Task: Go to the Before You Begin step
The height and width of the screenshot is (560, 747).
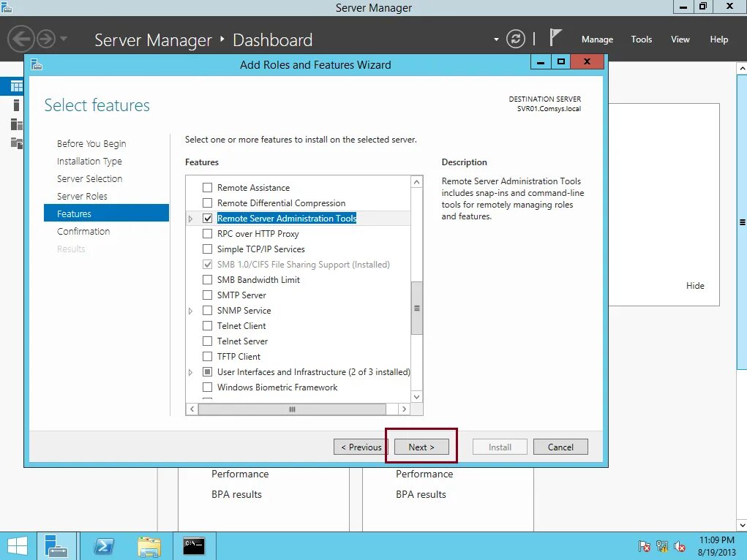Action: [x=91, y=144]
